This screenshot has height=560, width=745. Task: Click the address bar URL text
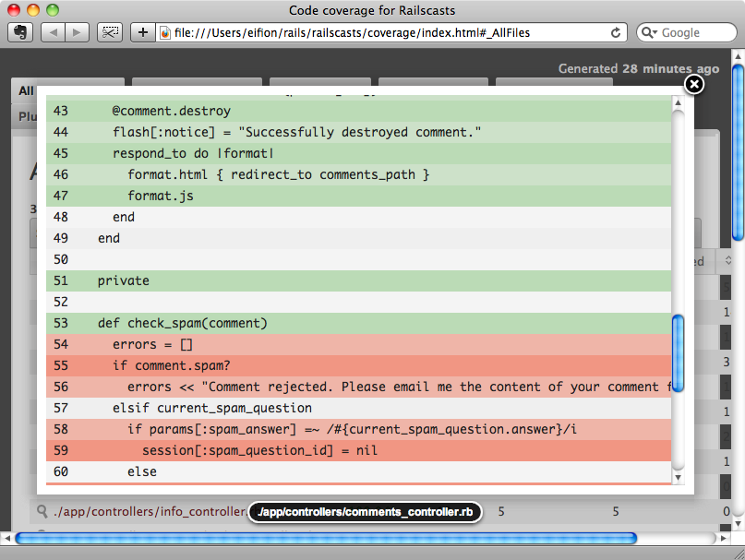tap(352, 33)
